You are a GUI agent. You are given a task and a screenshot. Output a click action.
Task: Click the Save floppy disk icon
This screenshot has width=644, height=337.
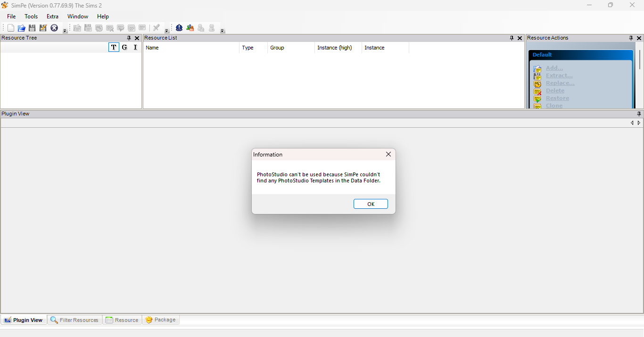pyautogui.click(x=32, y=28)
